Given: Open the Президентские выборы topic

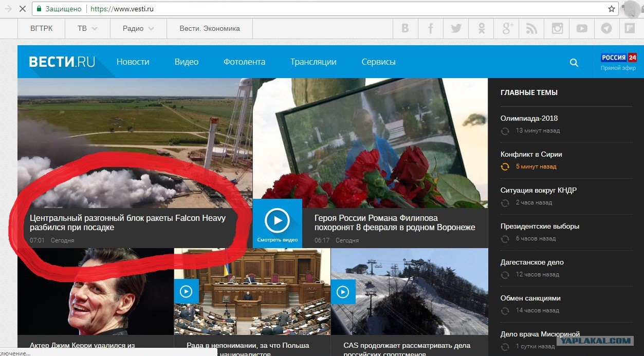Looking at the screenshot, I should [x=540, y=226].
